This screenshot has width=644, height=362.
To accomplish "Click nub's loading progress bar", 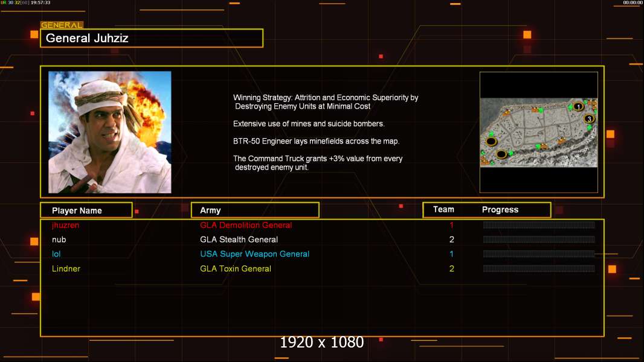I will pyautogui.click(x=539, y=240).
